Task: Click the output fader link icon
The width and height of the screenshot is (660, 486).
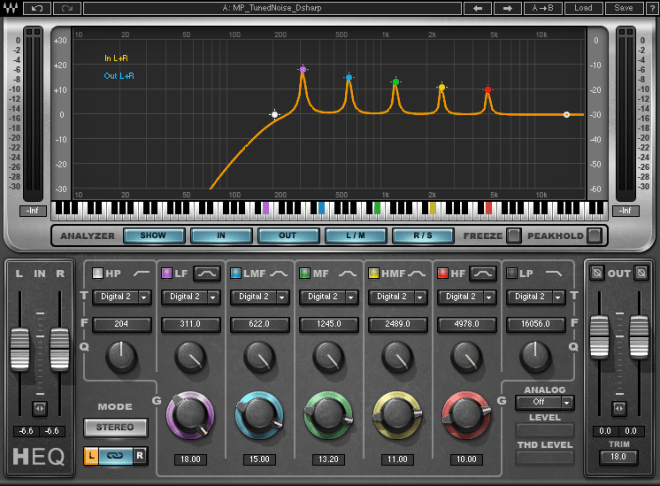Action: [619, 408]
